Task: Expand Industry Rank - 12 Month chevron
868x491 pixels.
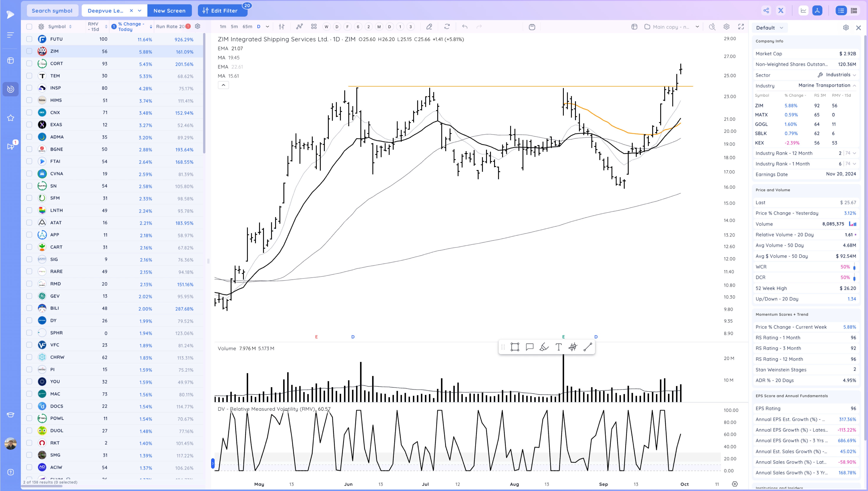Action: tap(855, 153)
